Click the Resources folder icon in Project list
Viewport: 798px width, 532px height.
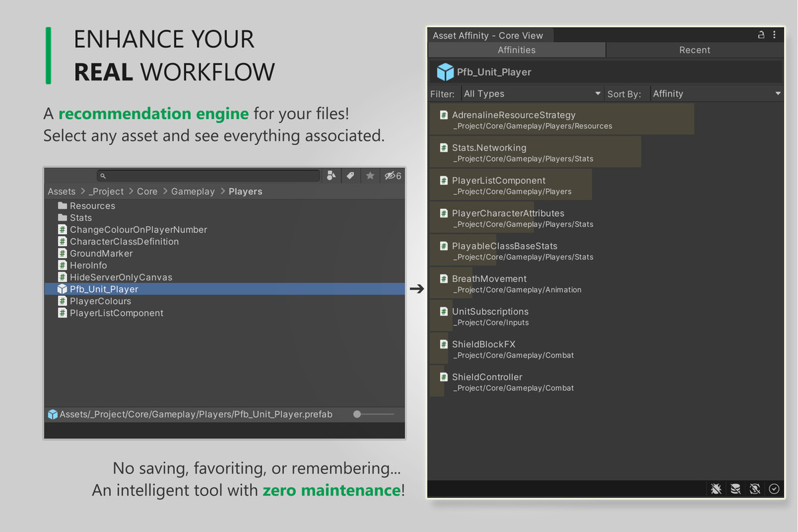63,206
